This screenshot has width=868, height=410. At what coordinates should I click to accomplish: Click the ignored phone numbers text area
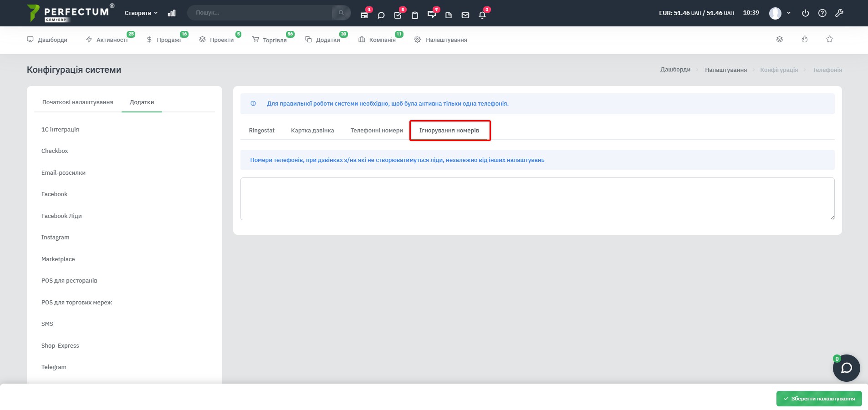click(x=537, y=199)
